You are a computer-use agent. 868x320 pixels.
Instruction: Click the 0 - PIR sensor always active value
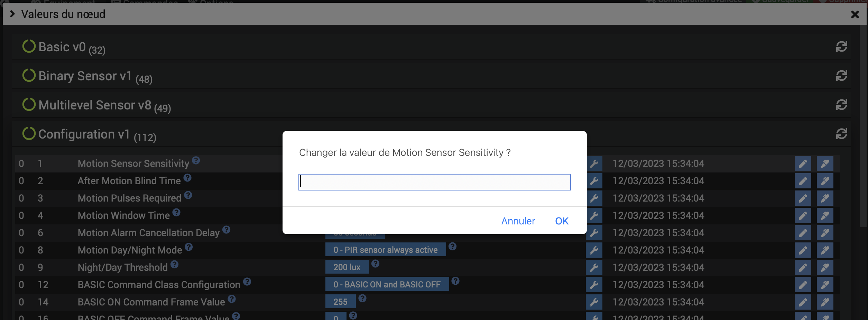pos(386,250)
